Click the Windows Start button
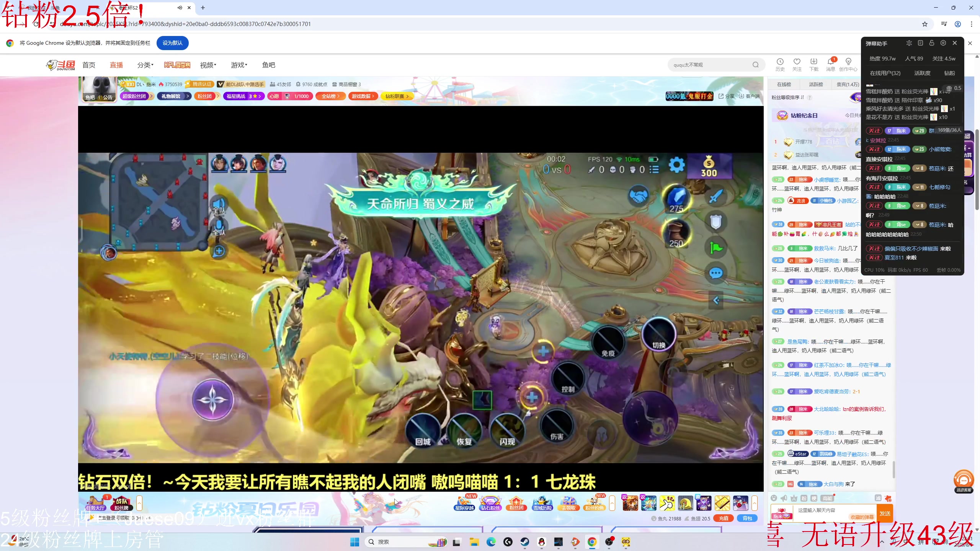The width and height of the screenshot is (980, 551). [x=355, y=542]
